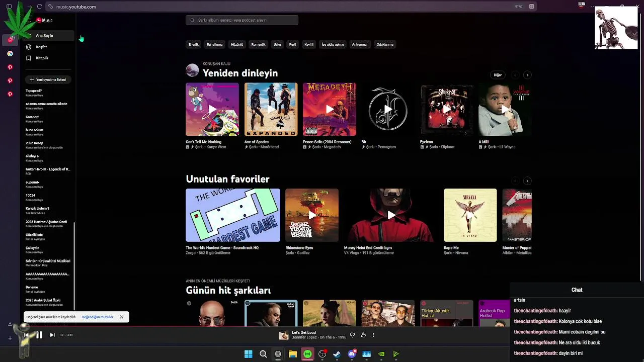Play the Eyeless Slipknot thumbnail
Screen dimensions: 644x362
(447, 110)
